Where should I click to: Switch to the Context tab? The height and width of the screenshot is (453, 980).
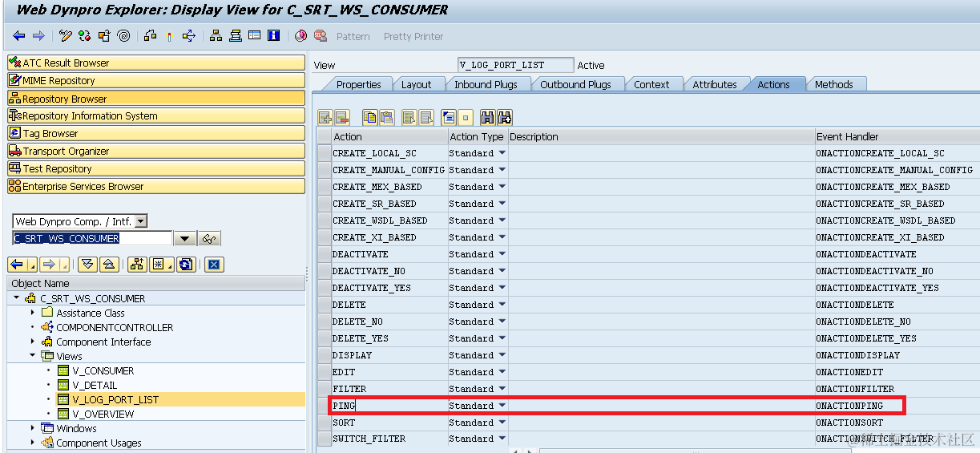[x=651, y=84]
